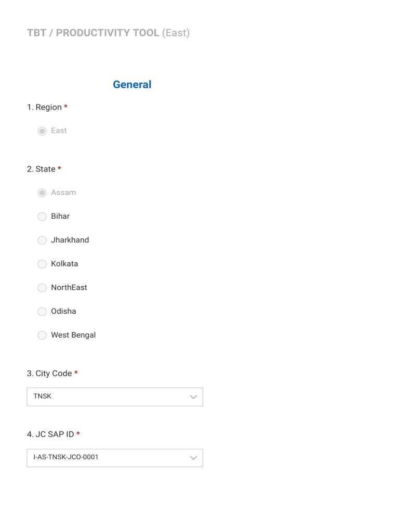Open the JC SAP ID dropdown
Viewport: 399px width, 532px height.
pos(109,458)
